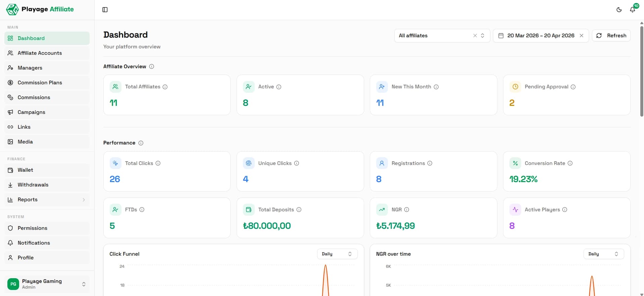Image resolution: width=644 pixels, height=296 pixels.
Task: Click the Refresh button
Action: [611, 36]
